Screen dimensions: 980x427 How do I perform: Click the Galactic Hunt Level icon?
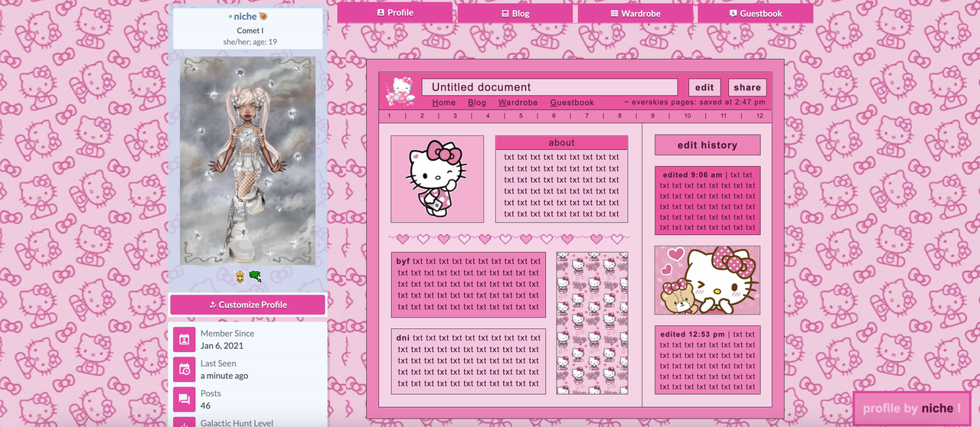[x=184, y=423]
